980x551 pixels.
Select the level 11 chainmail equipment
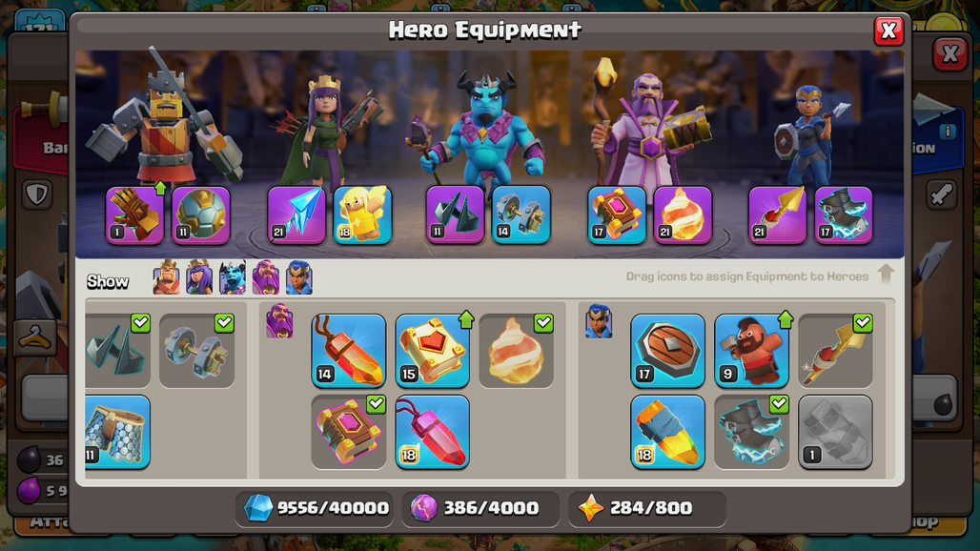117,432
